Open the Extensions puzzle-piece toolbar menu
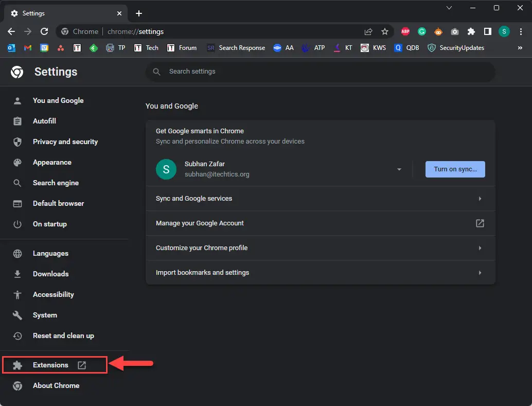 pyautogui.click(x=471, y=31)
